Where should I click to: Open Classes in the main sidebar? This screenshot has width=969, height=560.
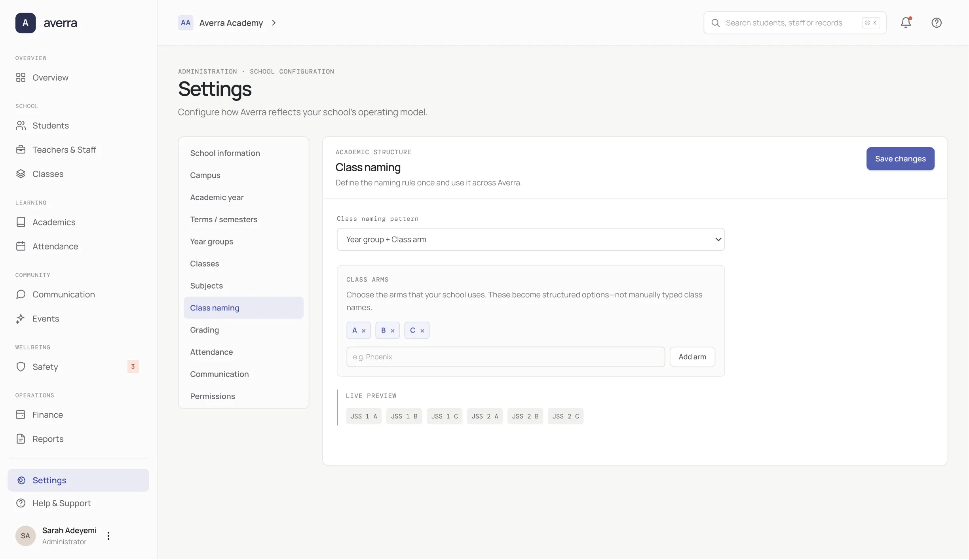[78, 174]
